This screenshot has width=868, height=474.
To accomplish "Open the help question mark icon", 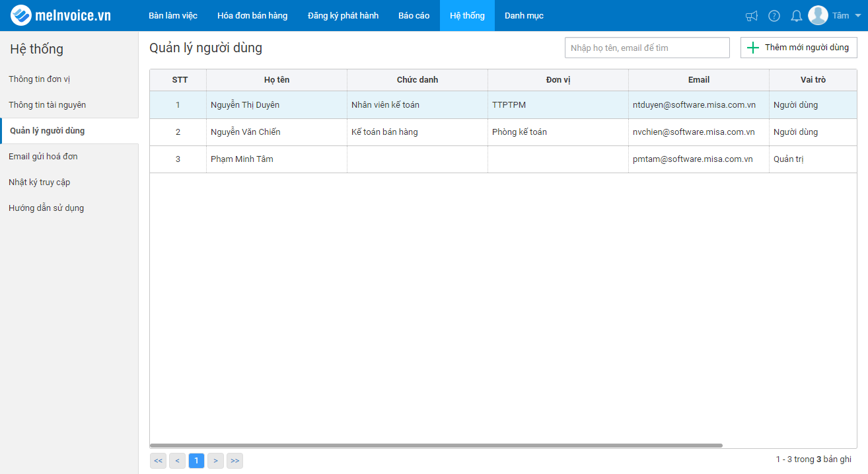I will [774, 16].
